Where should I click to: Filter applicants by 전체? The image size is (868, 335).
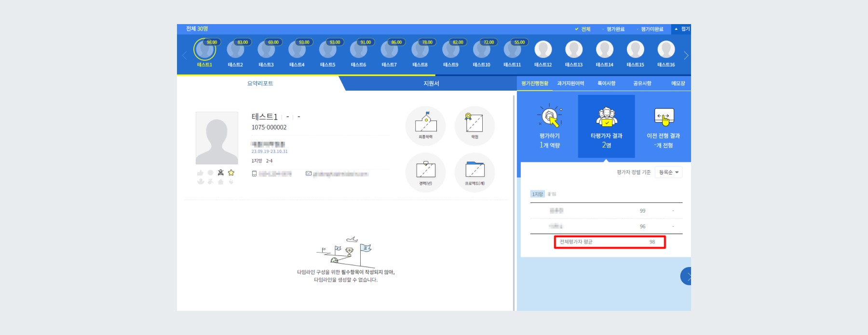coord(583,29)
